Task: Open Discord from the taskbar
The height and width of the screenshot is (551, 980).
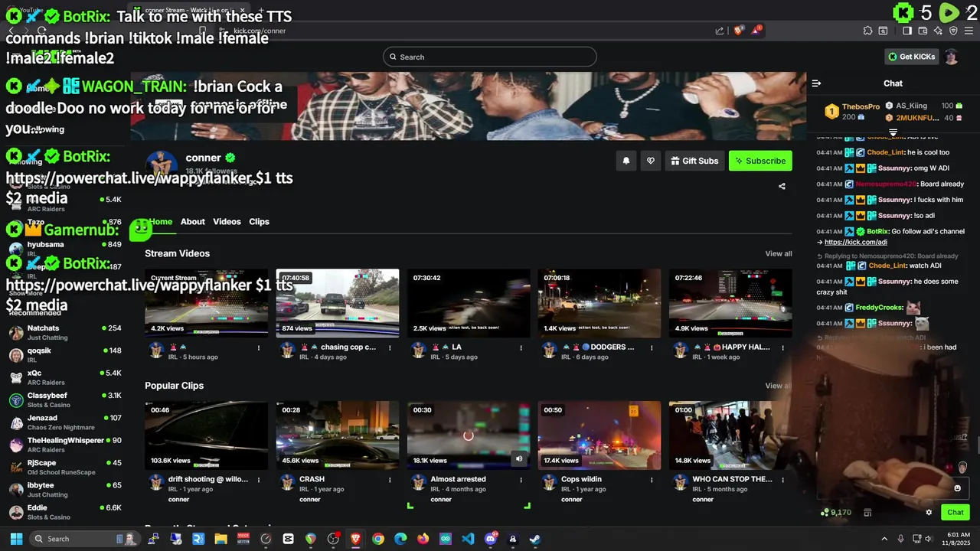Action: (491, 539)
